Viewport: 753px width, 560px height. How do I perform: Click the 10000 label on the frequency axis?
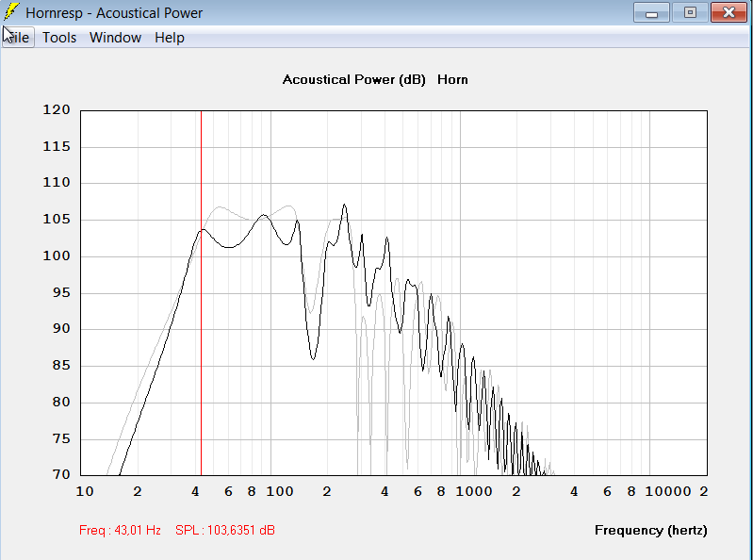click(x=668, y=491)
